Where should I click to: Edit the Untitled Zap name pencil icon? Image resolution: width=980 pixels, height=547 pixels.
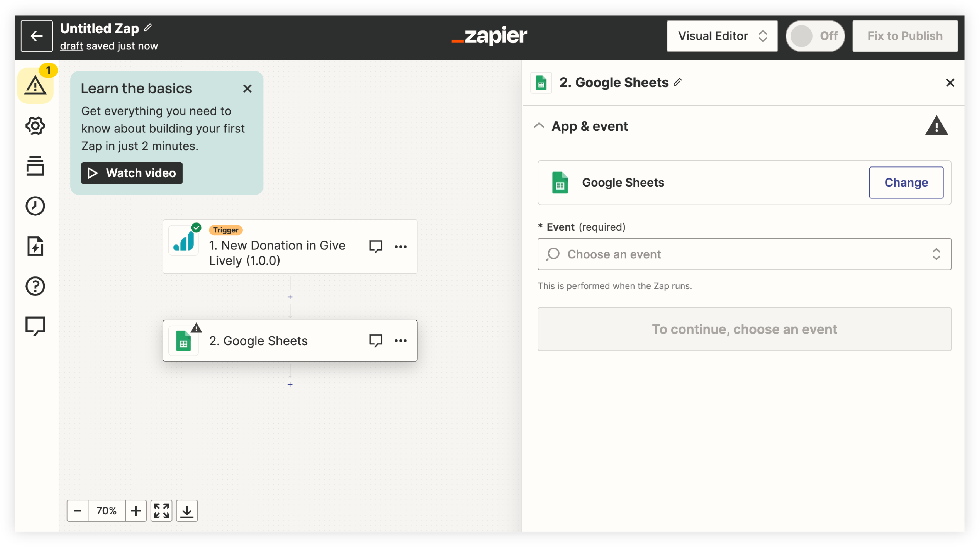coord(148,27)
